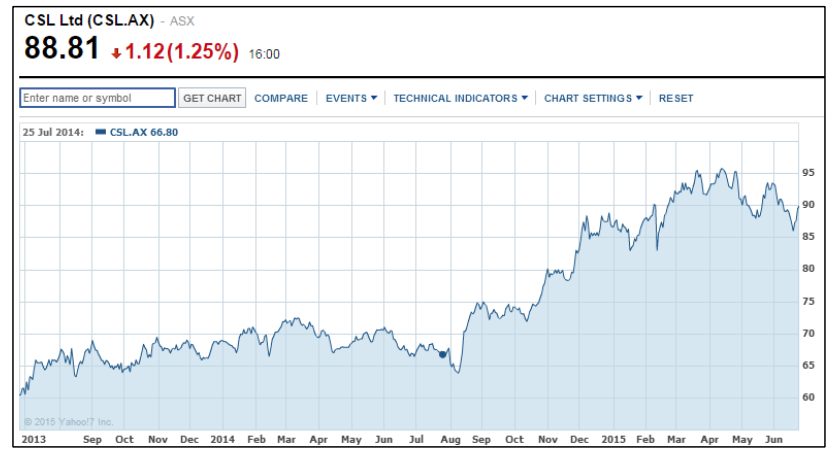Open the TECHNICAL INDICATORS dropdown

[x=460, y=98]
